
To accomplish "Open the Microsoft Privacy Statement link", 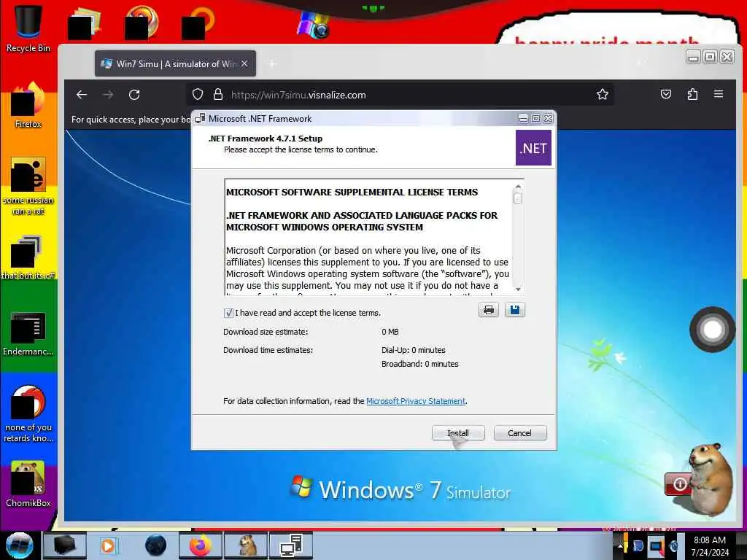I will click(415, 401).
